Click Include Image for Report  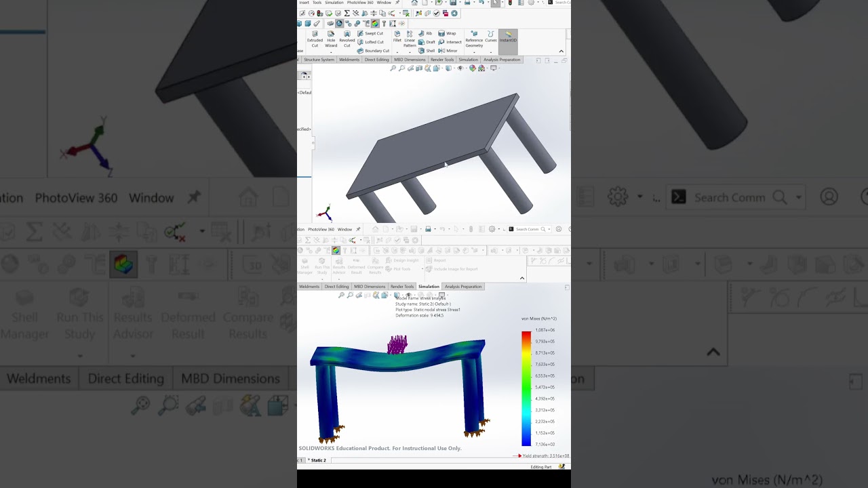coord(452,269)
